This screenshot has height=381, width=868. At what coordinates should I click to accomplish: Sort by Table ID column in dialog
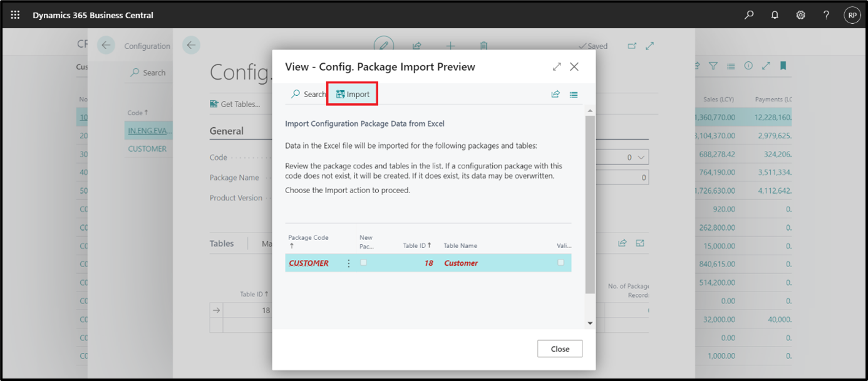point(417,246)
